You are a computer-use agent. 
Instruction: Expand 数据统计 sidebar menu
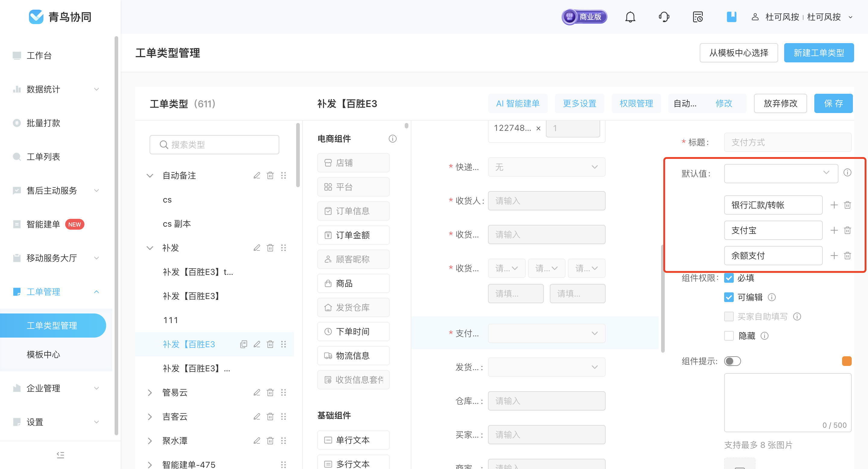click(x=56, y=89)
